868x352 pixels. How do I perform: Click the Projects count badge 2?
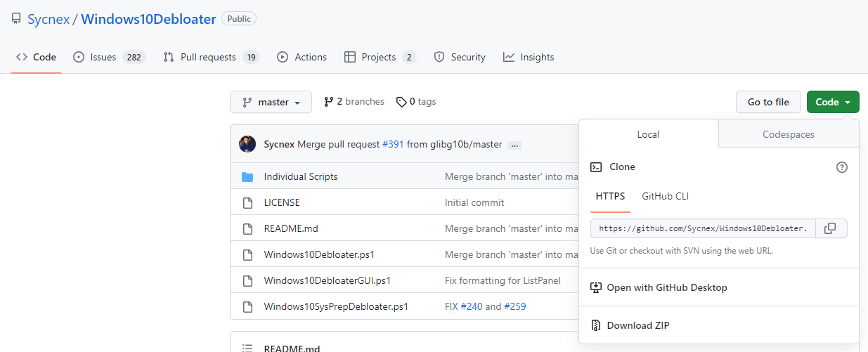pyautogui.click(x=409, y=57)
